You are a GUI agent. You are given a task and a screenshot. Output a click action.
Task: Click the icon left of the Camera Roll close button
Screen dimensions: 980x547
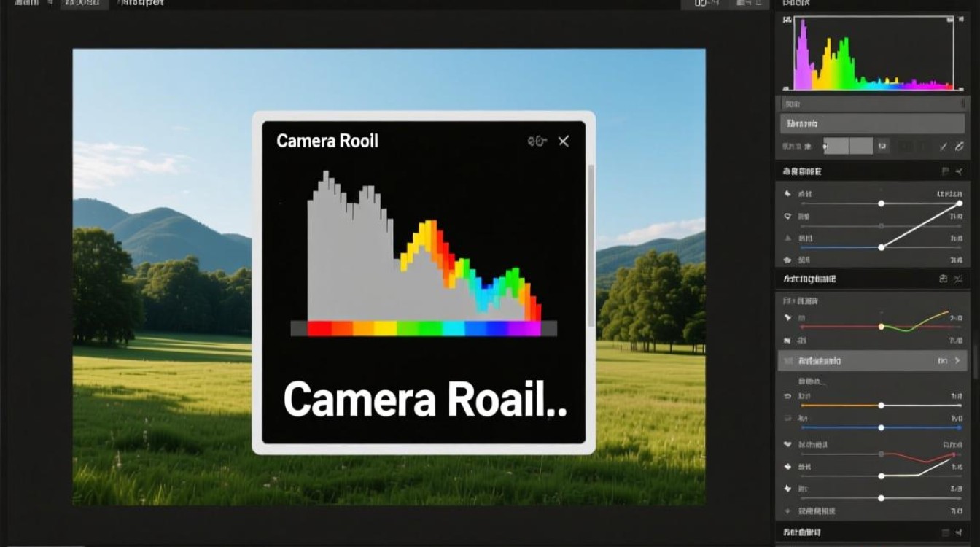coord(537,141)
